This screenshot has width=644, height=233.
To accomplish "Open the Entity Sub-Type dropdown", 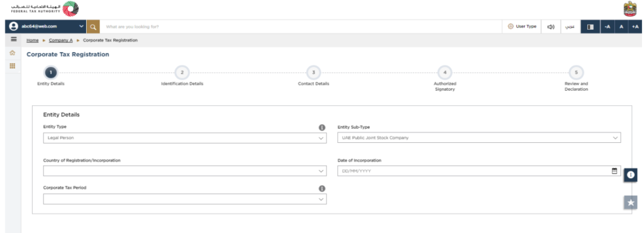I will tap(479, 138).
